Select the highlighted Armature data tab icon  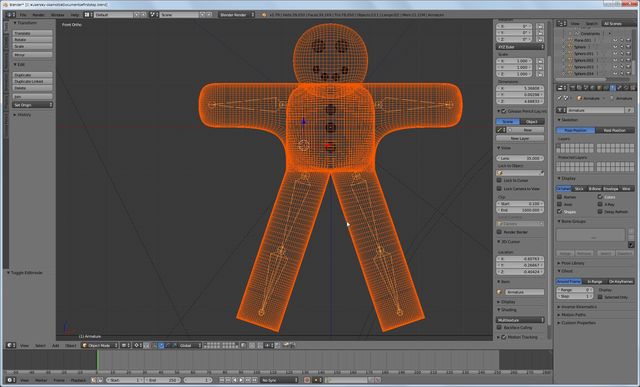pos(612,88)
